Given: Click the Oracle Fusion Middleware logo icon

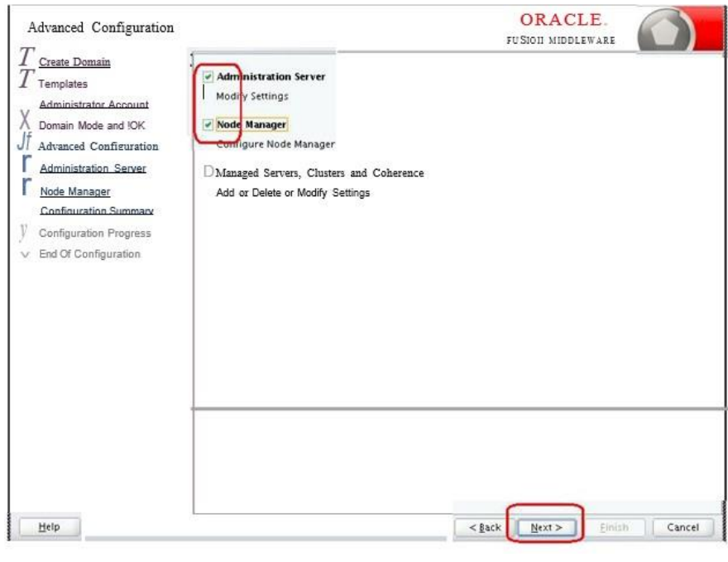Looking at the screenshot, I should click(665, 30).
